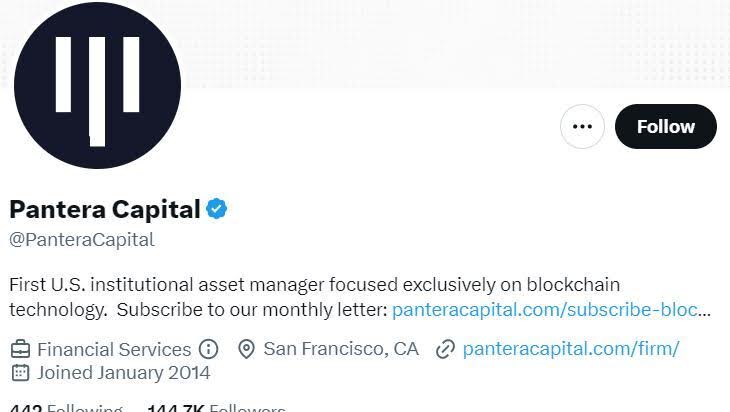
Task: Open the Pantera Capital profile picture
Action: click(x=97, y=85)
